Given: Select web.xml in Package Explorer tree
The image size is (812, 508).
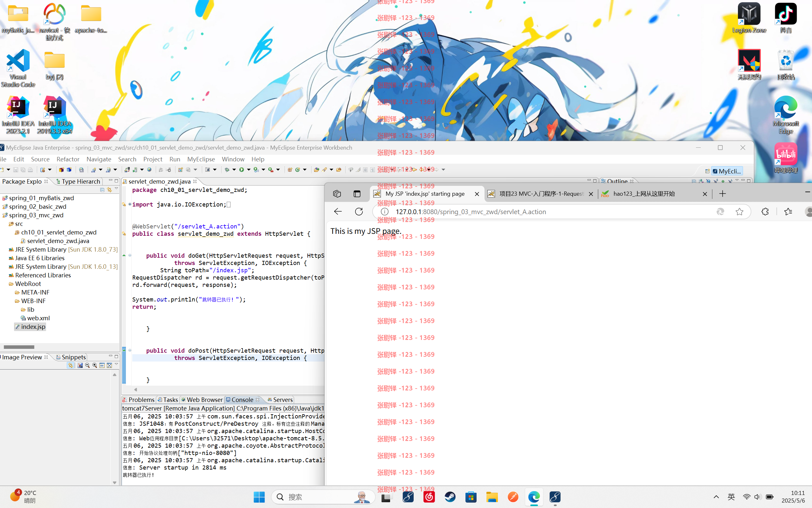Looking at the screenshot, I should 35,318.
